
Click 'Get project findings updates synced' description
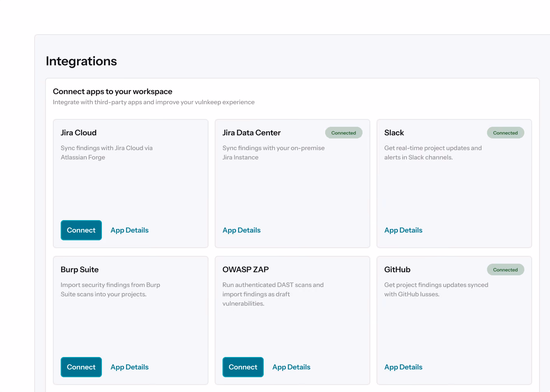tap(436, 289)
